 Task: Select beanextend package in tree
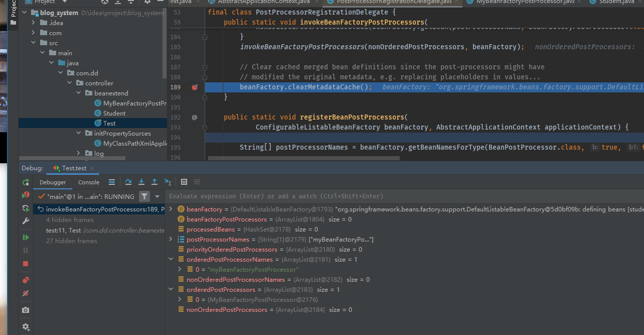click(111, 93)
